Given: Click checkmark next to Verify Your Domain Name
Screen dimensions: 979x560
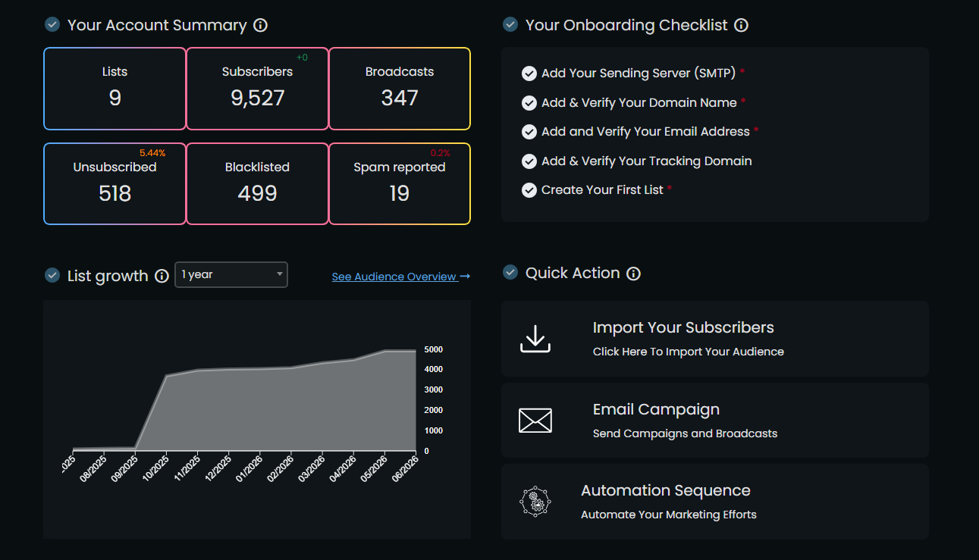Looking at the screenshot, I should point(529,102).
